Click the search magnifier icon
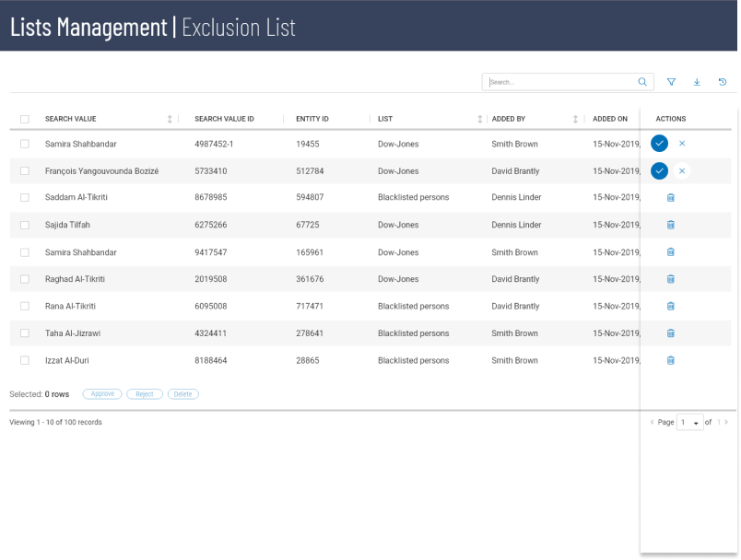The height and width of the screenshot is (560, 741). [641, 81]
